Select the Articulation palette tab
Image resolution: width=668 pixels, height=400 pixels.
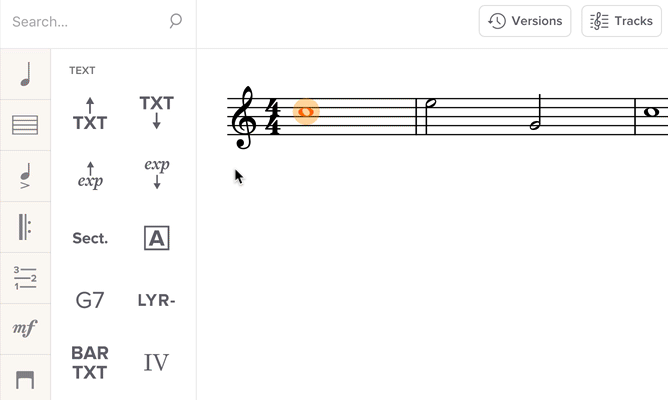pos(25,176)
